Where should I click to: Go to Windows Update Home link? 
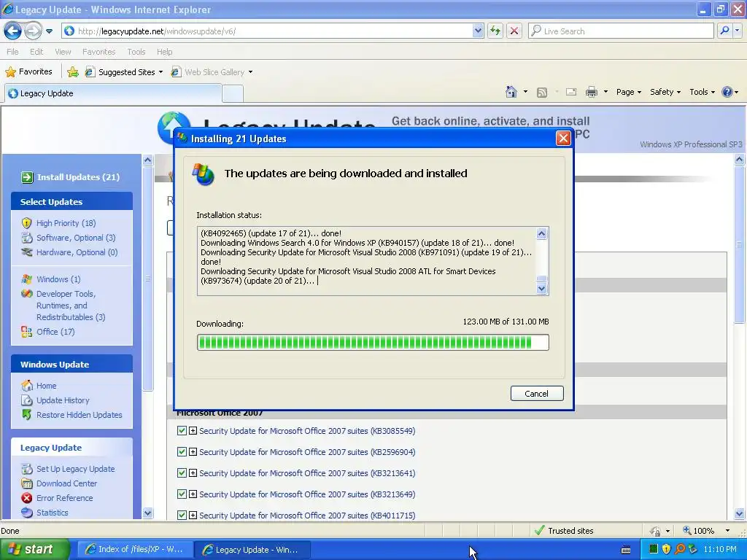pyautogui.click(x=46, y=386)
